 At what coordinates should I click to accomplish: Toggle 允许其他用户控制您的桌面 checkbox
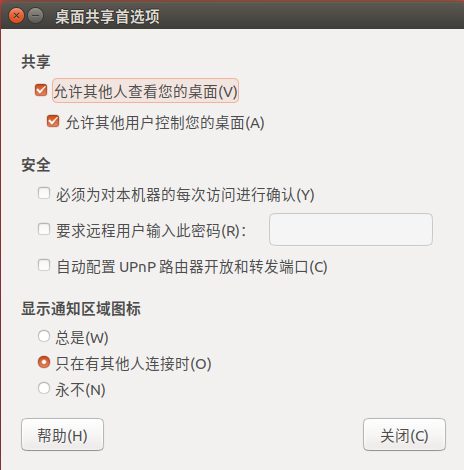(x=53, y=121)
